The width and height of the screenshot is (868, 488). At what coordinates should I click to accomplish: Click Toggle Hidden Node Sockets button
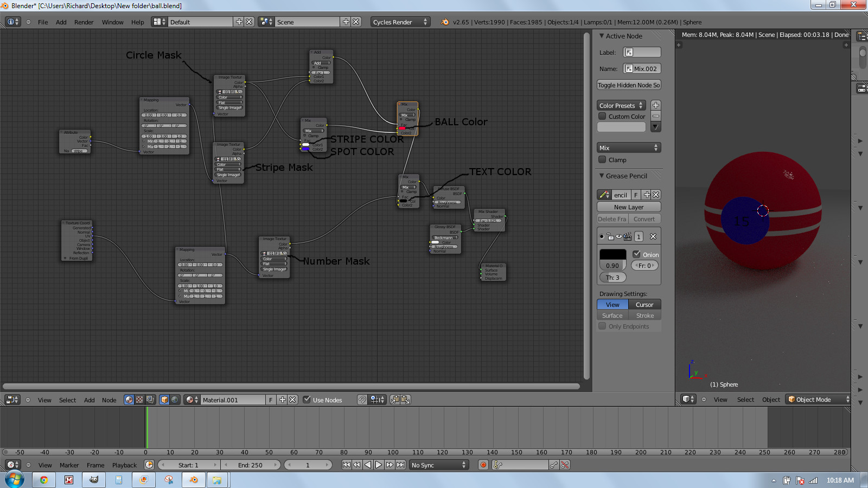pos(629,85)
